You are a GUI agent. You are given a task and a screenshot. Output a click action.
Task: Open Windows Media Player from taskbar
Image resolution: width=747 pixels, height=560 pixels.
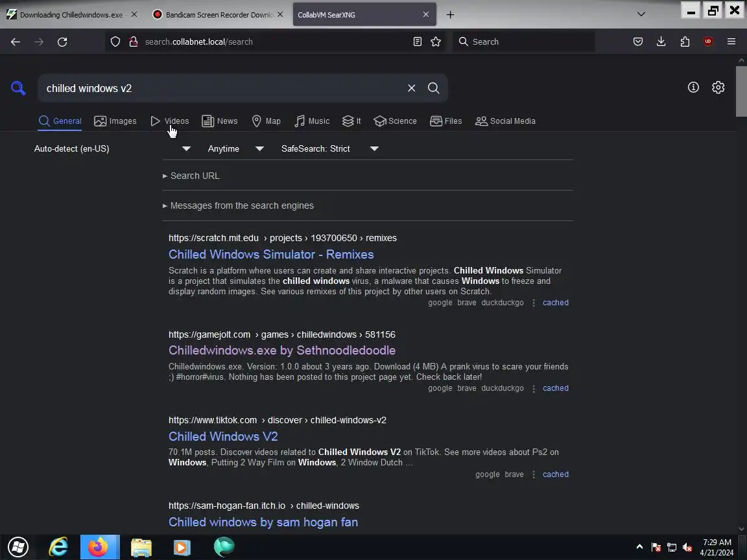(x=182, y=546)
